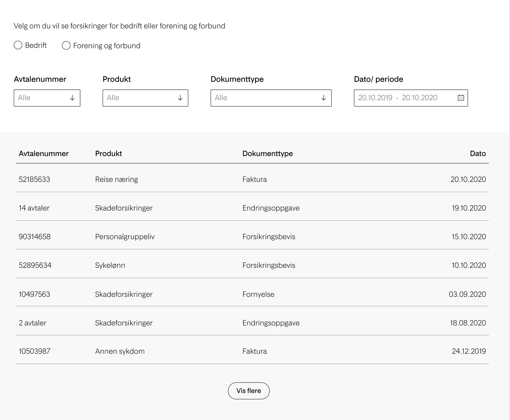Viewport: 510px width, 420px height.
Task: Click Dokumenttype table column header
Action: click(268, 154)
